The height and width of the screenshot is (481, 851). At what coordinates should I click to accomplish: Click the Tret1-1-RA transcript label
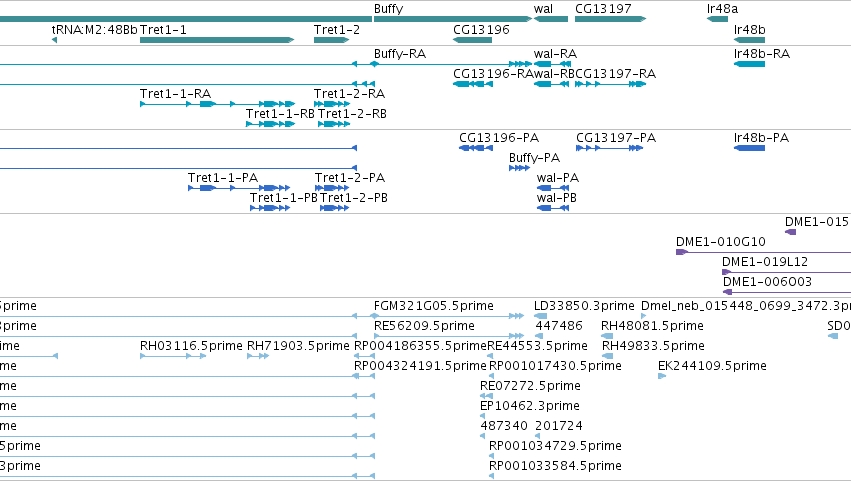click(175, 93)
